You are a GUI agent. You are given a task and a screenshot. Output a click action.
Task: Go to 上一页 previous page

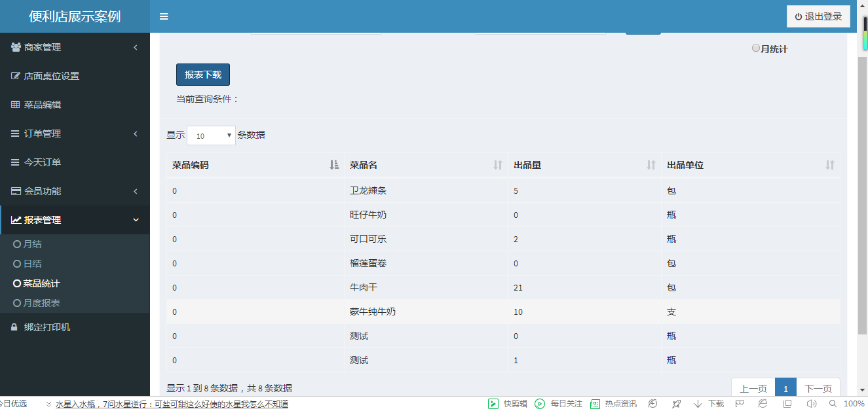753,388
